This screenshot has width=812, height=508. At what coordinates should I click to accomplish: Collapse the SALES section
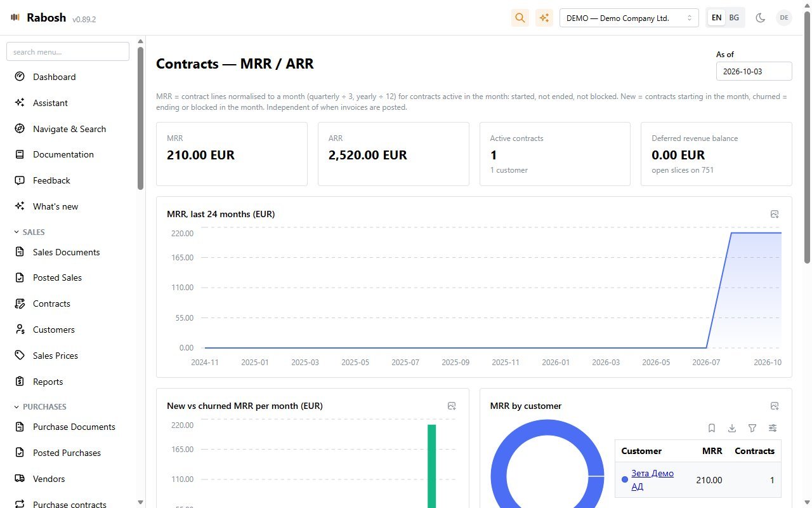(29, 232)
